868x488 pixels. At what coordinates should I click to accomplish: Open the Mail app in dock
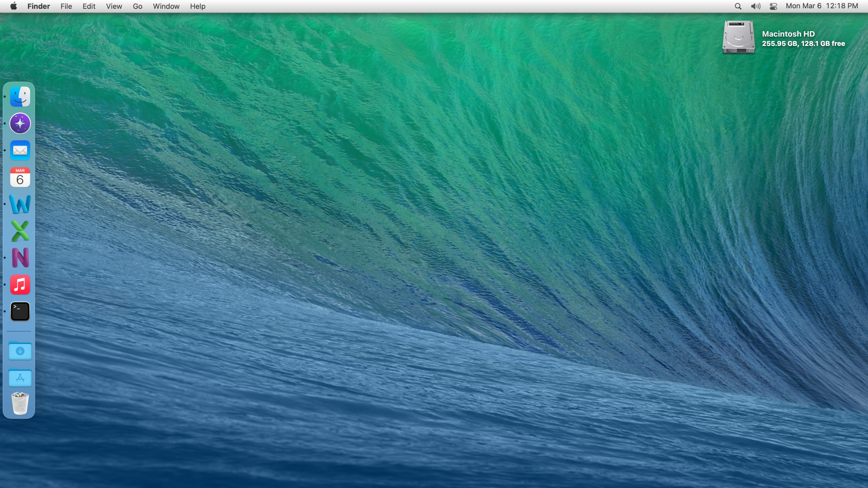click(20, 151)
